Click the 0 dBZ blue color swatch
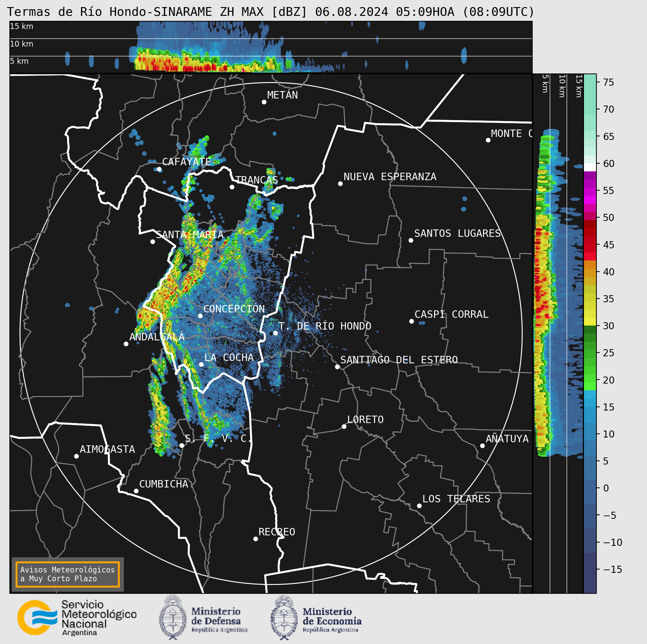This screenshot has height=644, width=647. pos(590,492)
